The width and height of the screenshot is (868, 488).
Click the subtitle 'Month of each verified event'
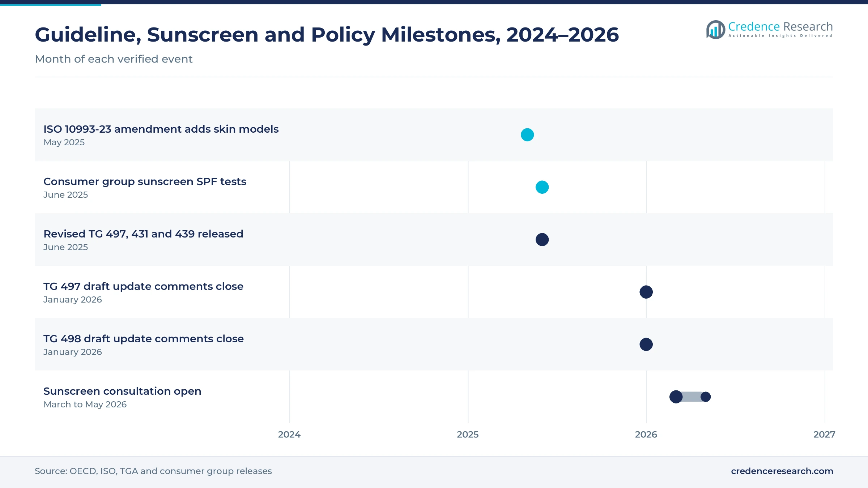tap(114, 59)
